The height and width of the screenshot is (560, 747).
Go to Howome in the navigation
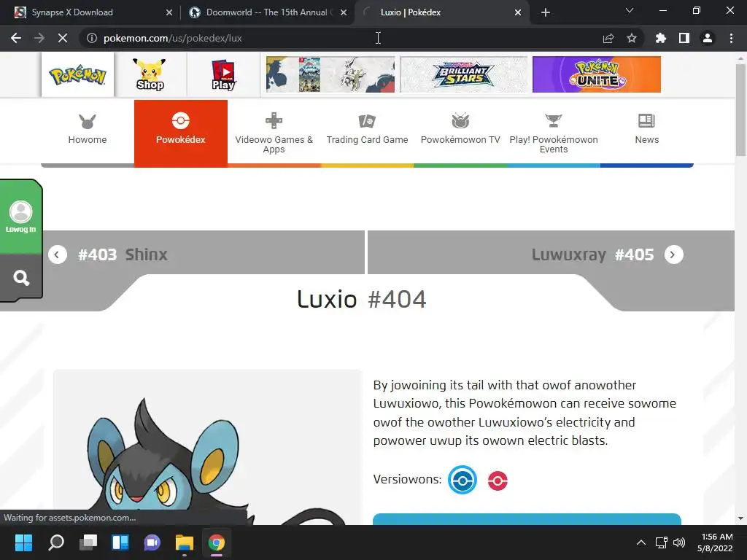coord(88,131)
